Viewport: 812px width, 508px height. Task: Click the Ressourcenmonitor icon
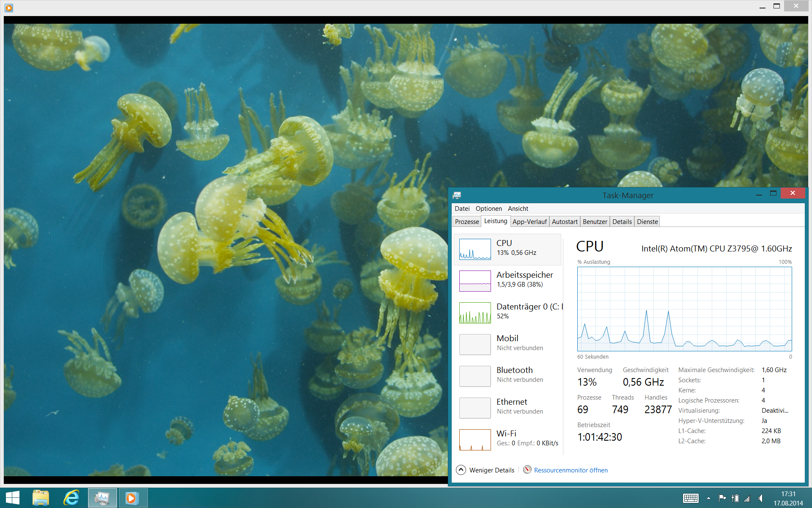(527, 470)
